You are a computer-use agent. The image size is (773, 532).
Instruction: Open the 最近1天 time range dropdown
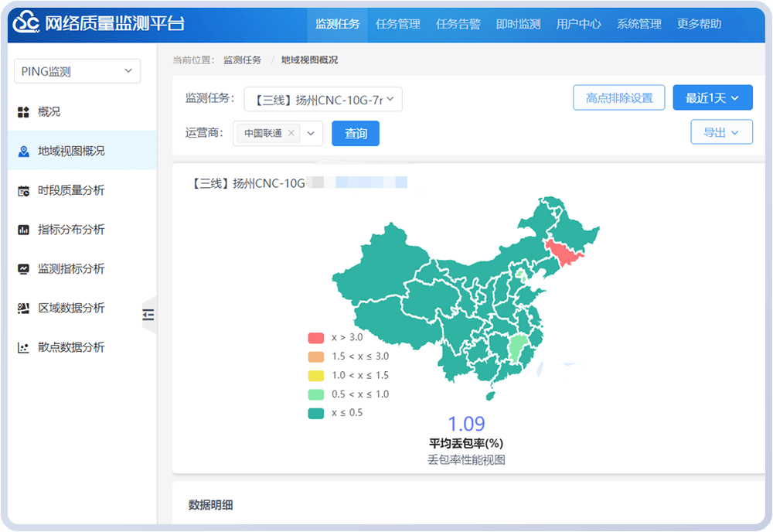pos(712,98)
